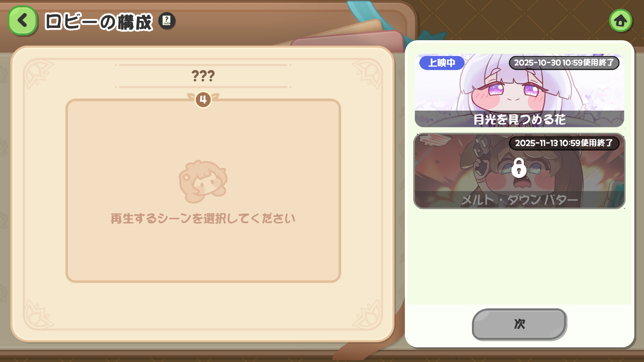Select the メルト・ダウンバター locked scene
The width and height of the screenshot is (644, 362).
point(519,171)
